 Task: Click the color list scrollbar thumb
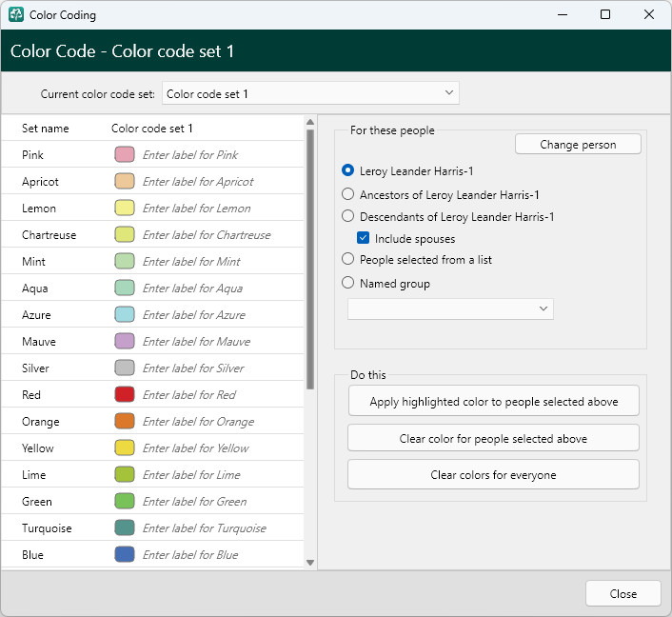[x=310, y=259]
